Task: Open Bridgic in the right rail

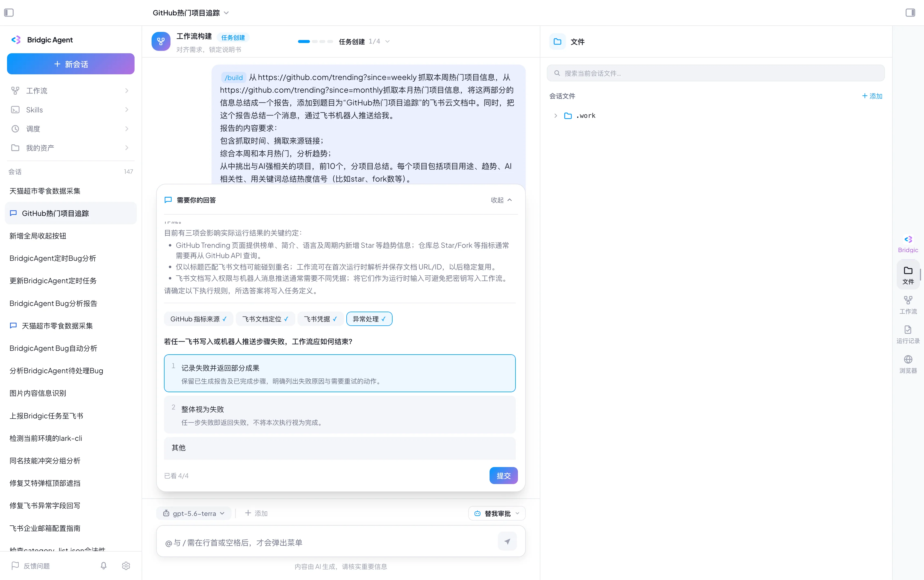Action: click(x=908, y=244)
